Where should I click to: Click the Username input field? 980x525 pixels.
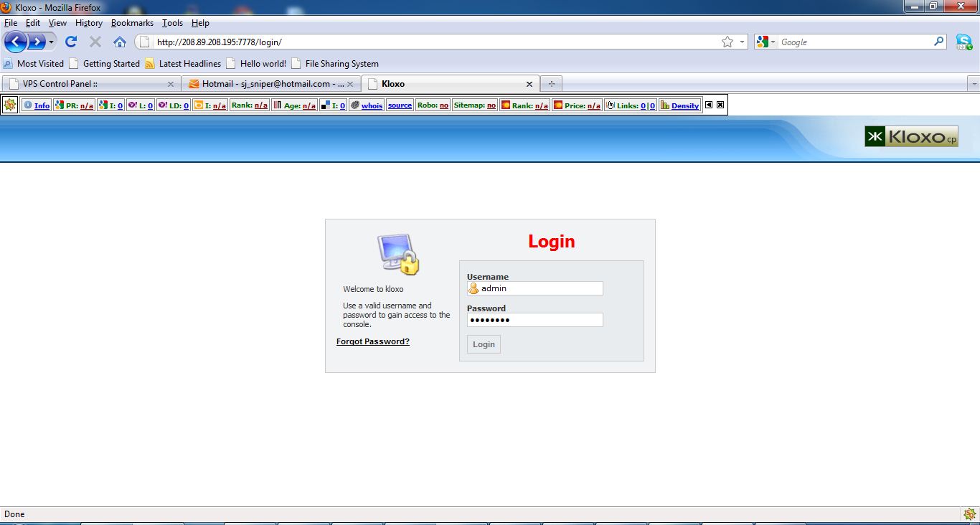coord(534,288)
